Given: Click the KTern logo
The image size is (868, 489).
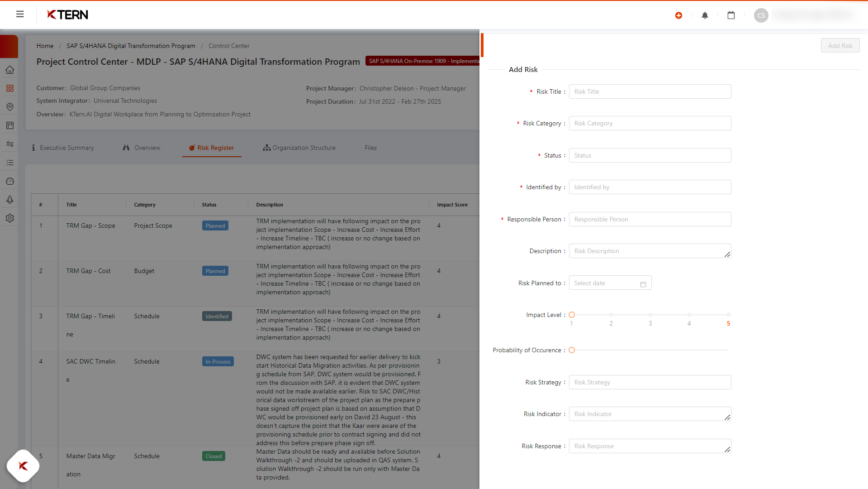Looking at the screenshot, I should click(68, 15).
